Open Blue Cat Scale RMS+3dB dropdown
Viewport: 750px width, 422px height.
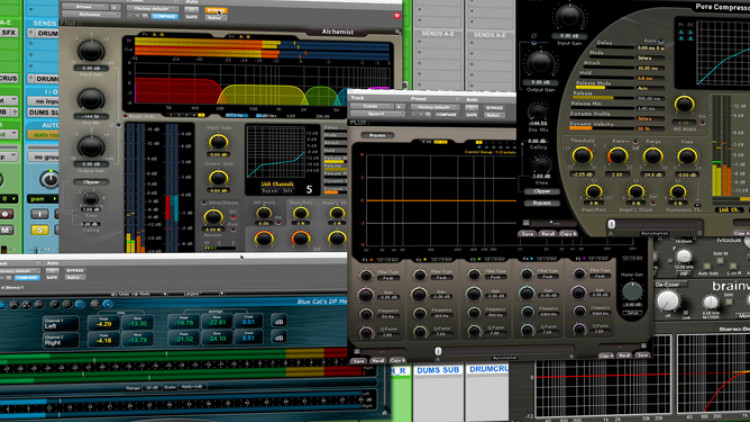[192, 387]
